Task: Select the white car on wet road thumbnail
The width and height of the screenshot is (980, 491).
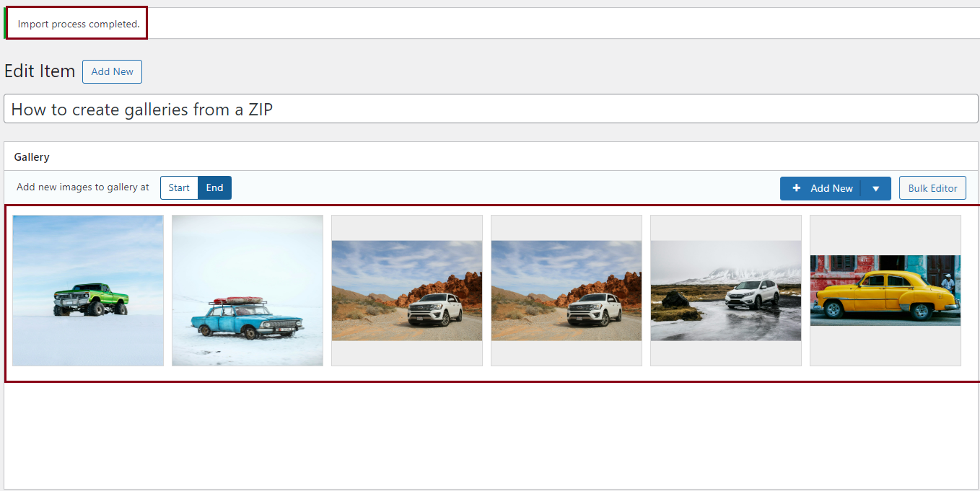Action: [726, 291]
